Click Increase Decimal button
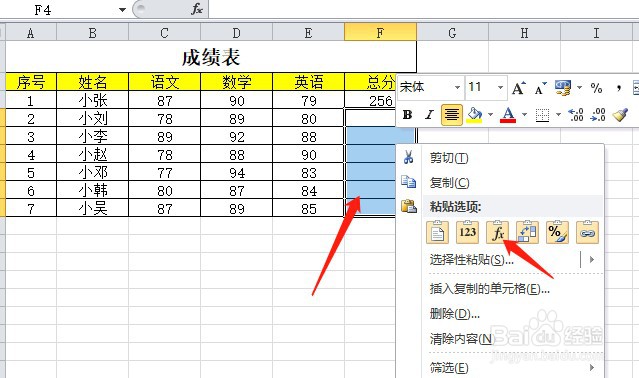This screenshot has height=378, width=639. click(x=575, y=115)
